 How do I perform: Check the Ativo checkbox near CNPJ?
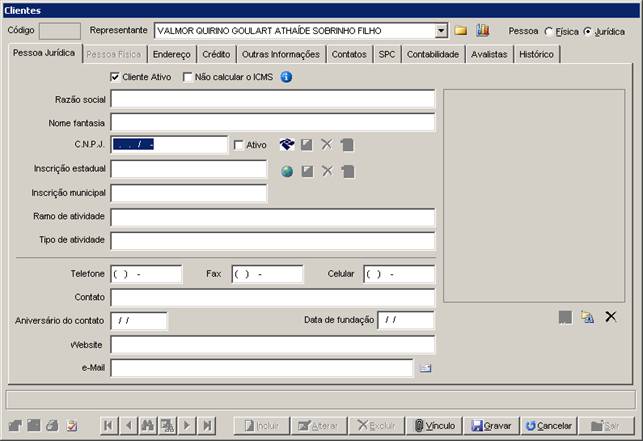(x=238, y=145)
